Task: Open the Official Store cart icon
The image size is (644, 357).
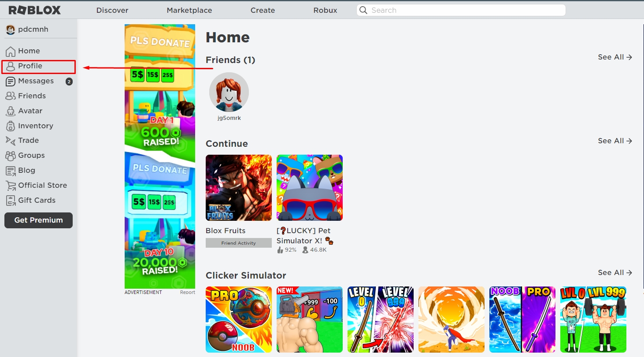Action: (x=10, y=186)
